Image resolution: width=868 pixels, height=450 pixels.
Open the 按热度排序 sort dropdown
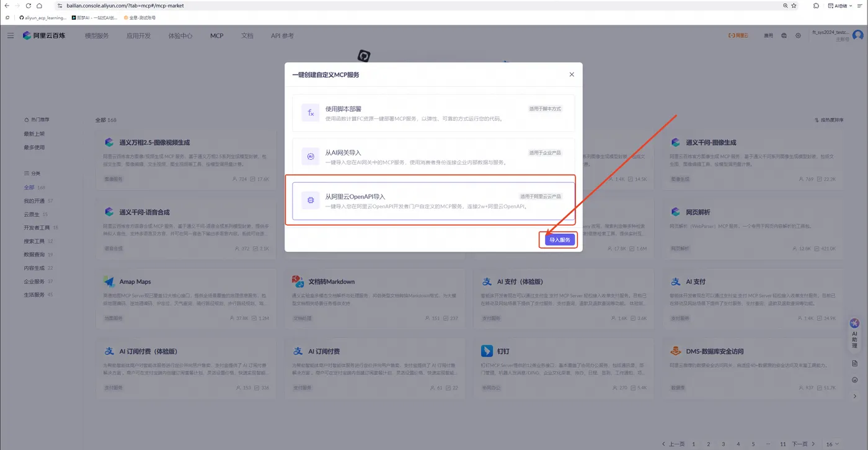(829, 120)
